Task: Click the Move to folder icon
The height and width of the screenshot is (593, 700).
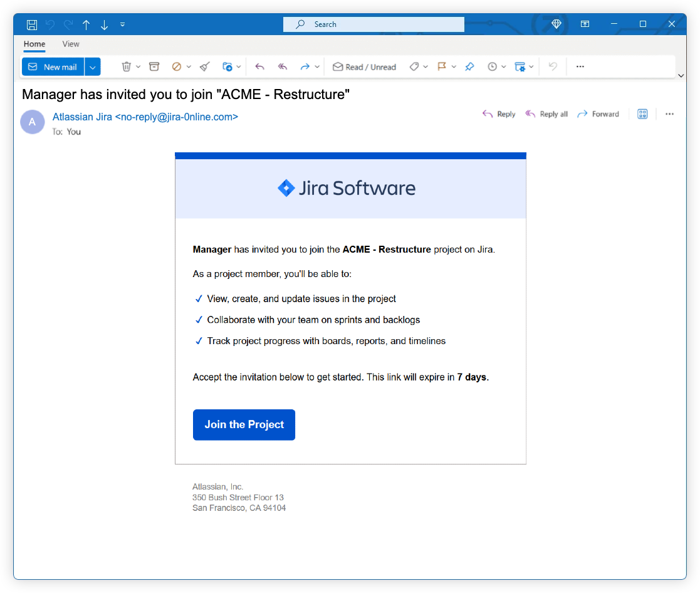Action: [x=227, y=66]
